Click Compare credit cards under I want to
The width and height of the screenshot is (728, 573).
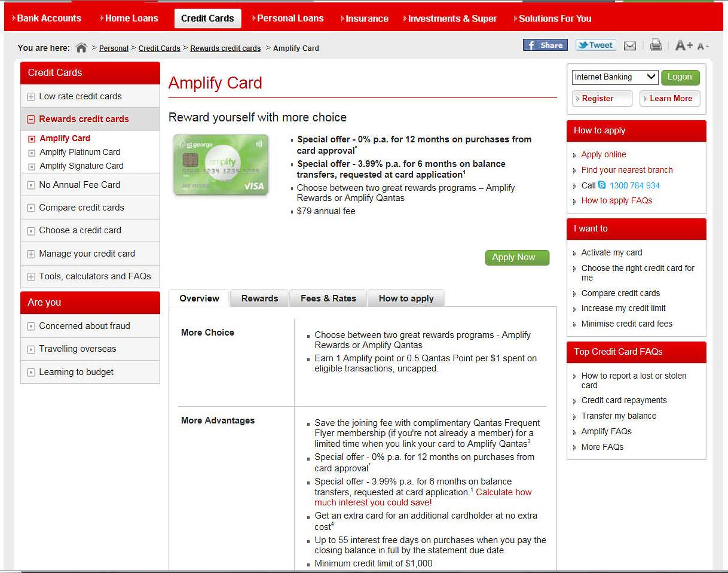point(621,293)
